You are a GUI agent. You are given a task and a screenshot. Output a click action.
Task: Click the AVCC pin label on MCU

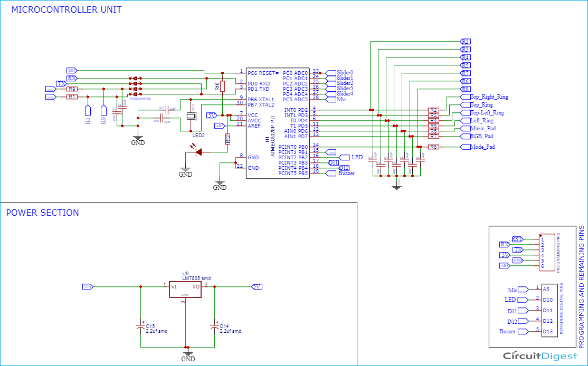coord(254,121)
